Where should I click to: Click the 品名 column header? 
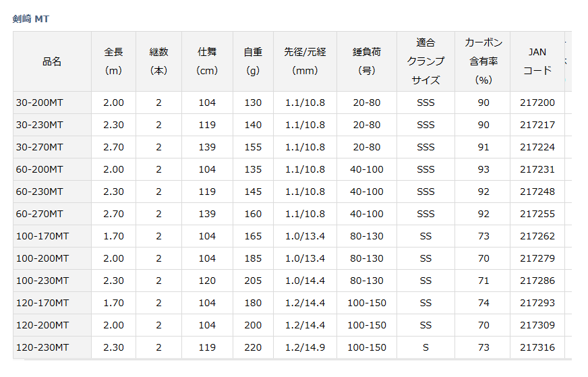coord(52,61)
